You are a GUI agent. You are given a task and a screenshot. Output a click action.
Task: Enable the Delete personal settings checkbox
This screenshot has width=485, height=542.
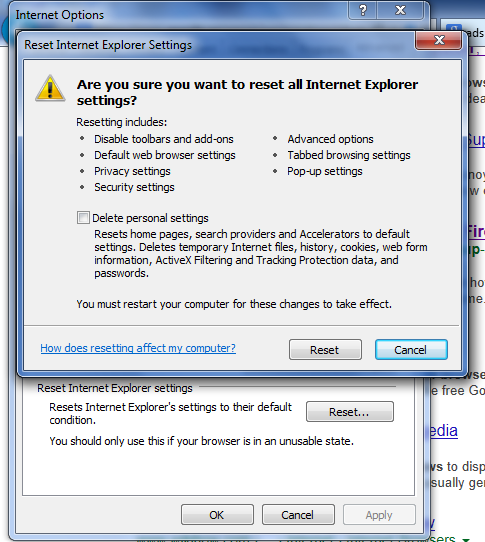(83, 218)
